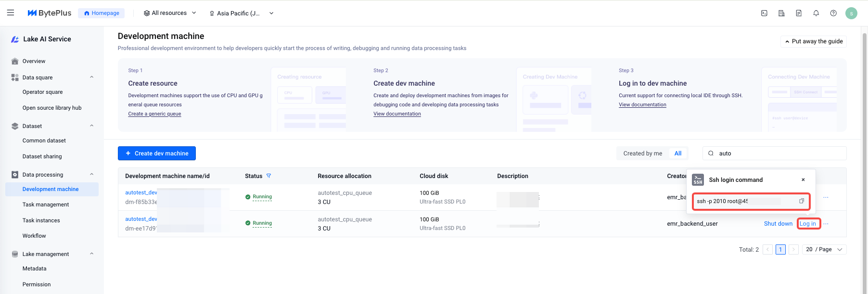The image size is (868, 294).
Task: Put away the guide panel
Action: point(814,41)
